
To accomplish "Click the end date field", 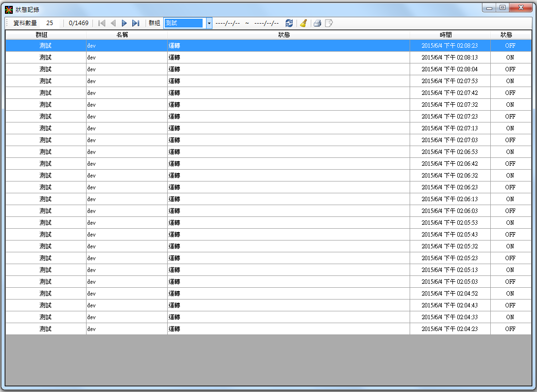I will [x=267, y=23].
